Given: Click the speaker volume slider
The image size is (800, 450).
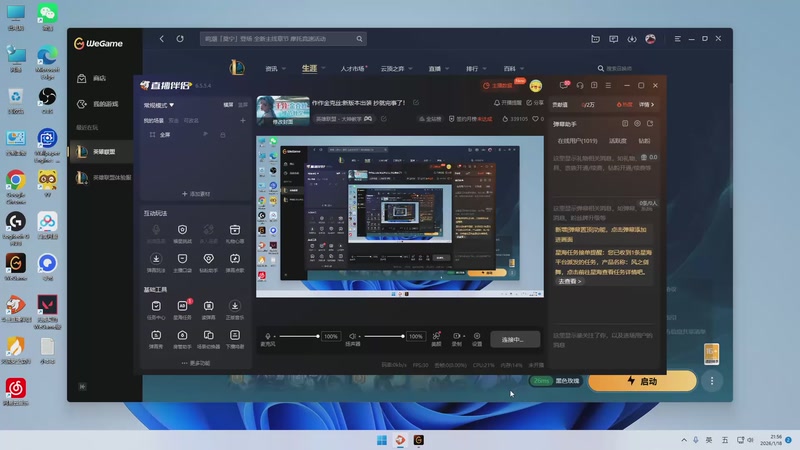Looking at the screenshot, I should point(384,336).
